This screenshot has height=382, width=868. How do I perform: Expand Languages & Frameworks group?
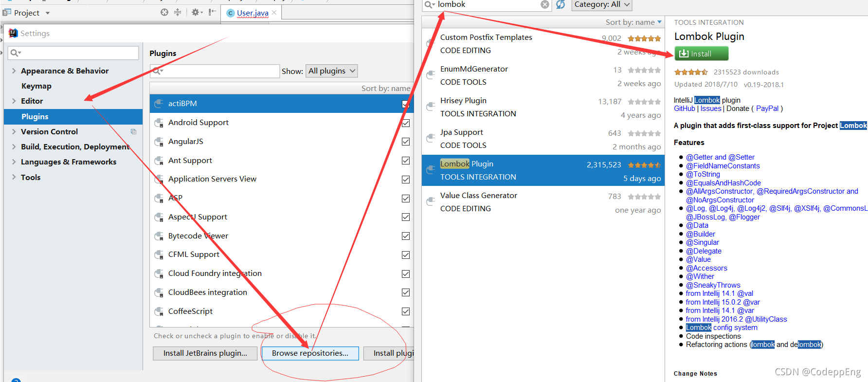pyautogui.click(x=14, y=162)
